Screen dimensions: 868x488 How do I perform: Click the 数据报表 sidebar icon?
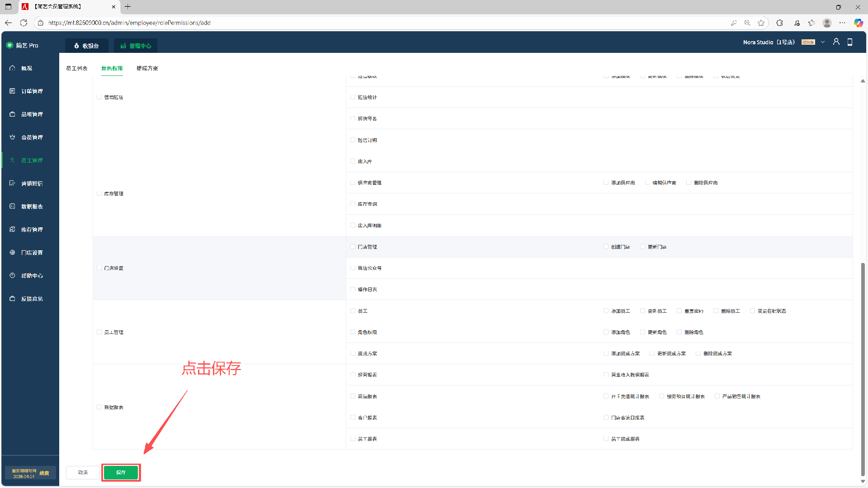point(12,206)
